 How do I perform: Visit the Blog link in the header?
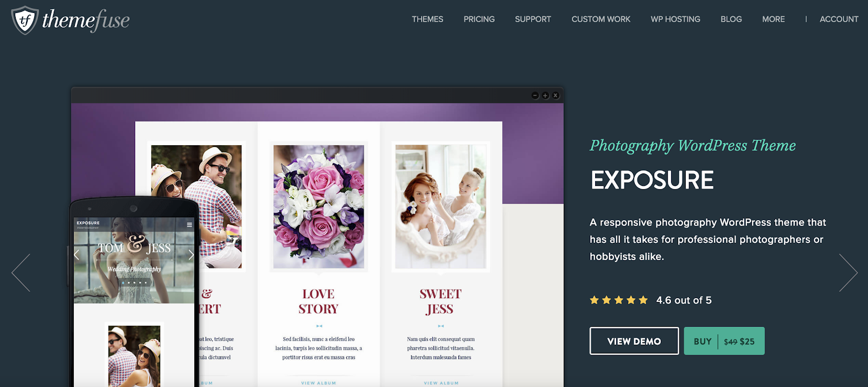[x=731, y=19]
